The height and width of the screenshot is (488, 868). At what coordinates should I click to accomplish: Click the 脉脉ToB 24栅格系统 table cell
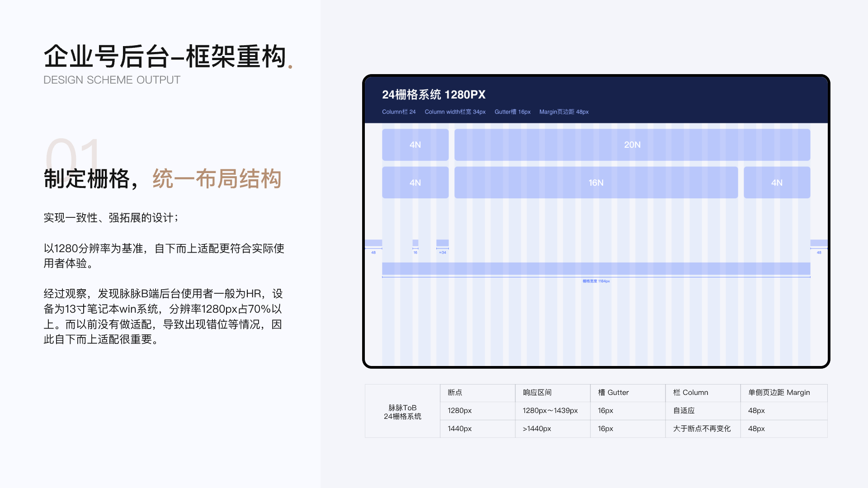coord(402,412)
